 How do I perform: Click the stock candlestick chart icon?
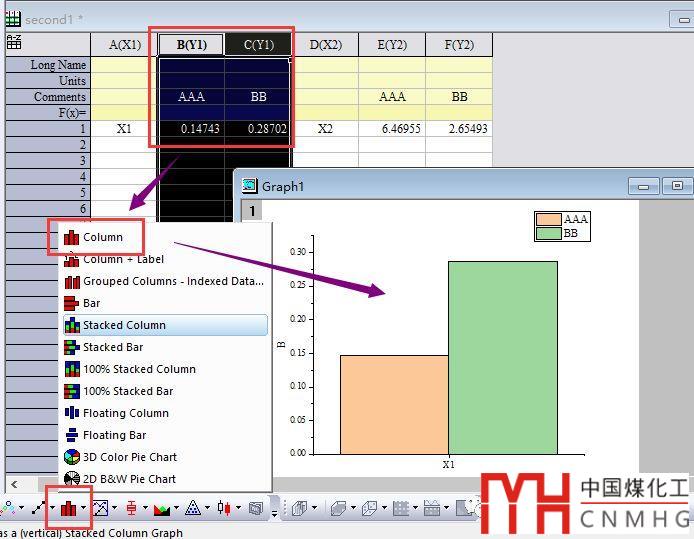224,508
